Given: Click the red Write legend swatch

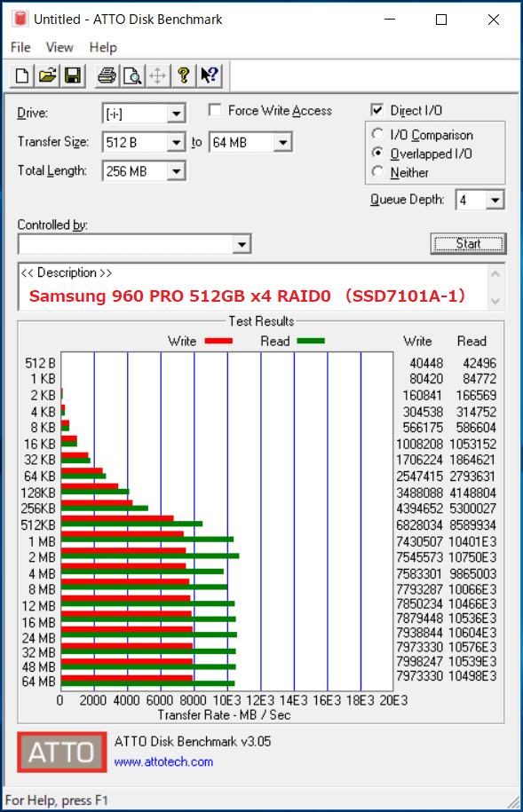Looking at the screenshot, I should (x=218, y=341).
